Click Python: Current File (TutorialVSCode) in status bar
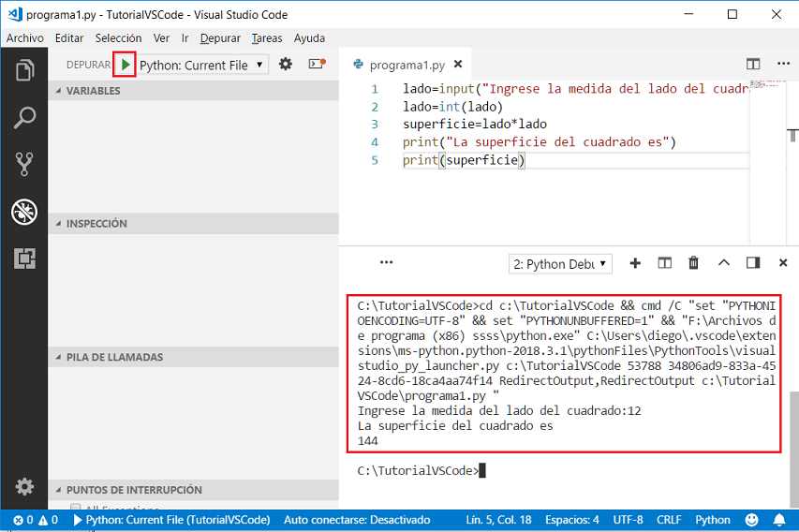Screen dimensions: 799x532 tap(172, 520)
